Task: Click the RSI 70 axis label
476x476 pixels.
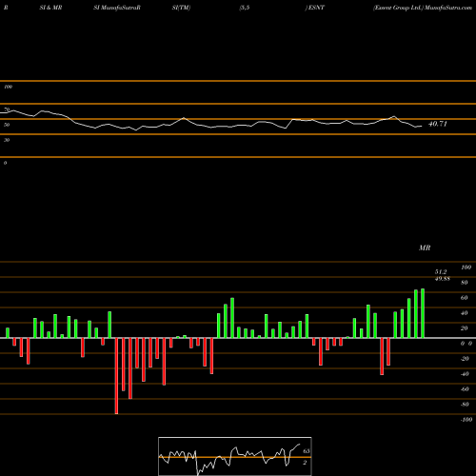Action: point(7,109)
